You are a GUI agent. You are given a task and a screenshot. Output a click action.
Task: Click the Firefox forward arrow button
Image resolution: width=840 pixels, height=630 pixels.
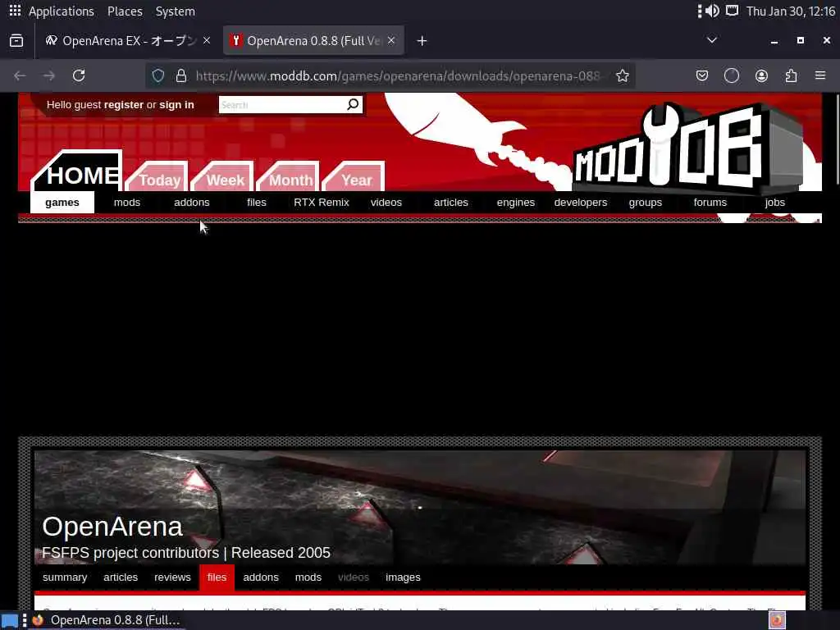49,75
